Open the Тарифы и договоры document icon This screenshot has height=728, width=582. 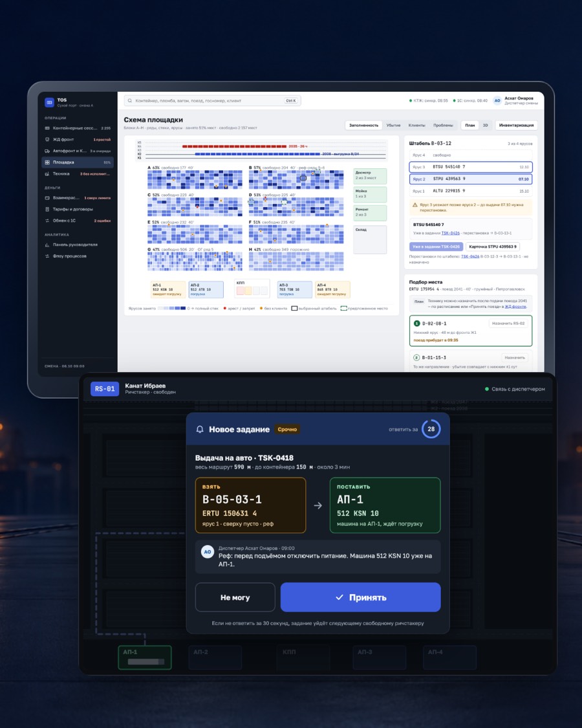(47, 210)
